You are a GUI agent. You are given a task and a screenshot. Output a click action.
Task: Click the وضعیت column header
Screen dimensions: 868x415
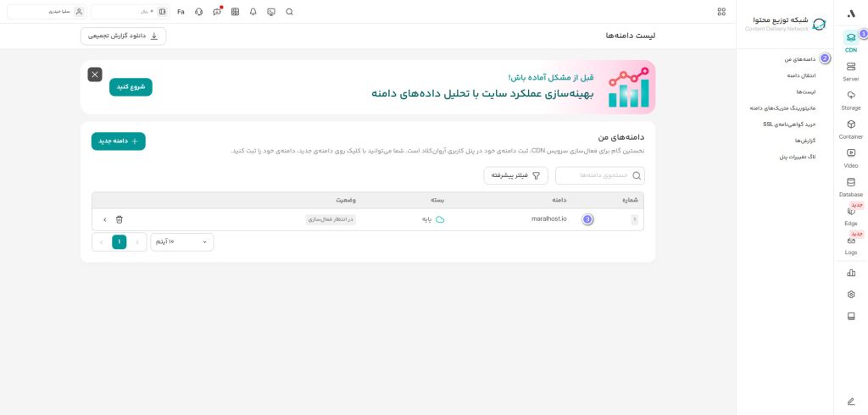(346, 200)
